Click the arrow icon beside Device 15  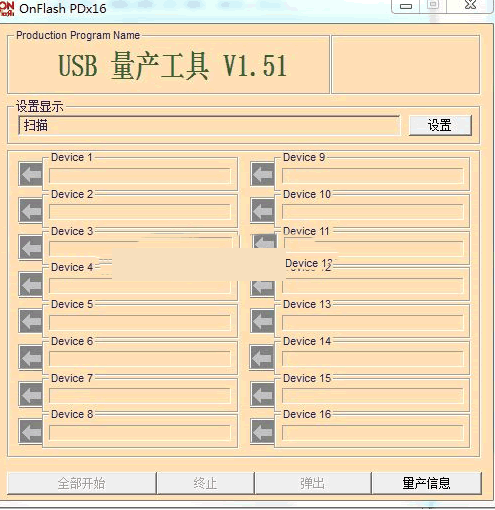pos(262,395)
